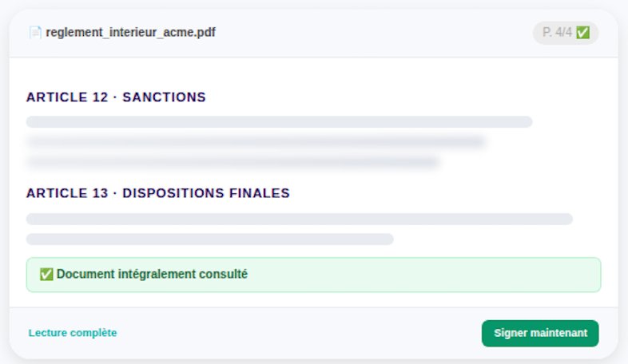The image size is (628, 364).
Task: Click the "Document intégralement consulté" banner text
Action: point(152,275)
